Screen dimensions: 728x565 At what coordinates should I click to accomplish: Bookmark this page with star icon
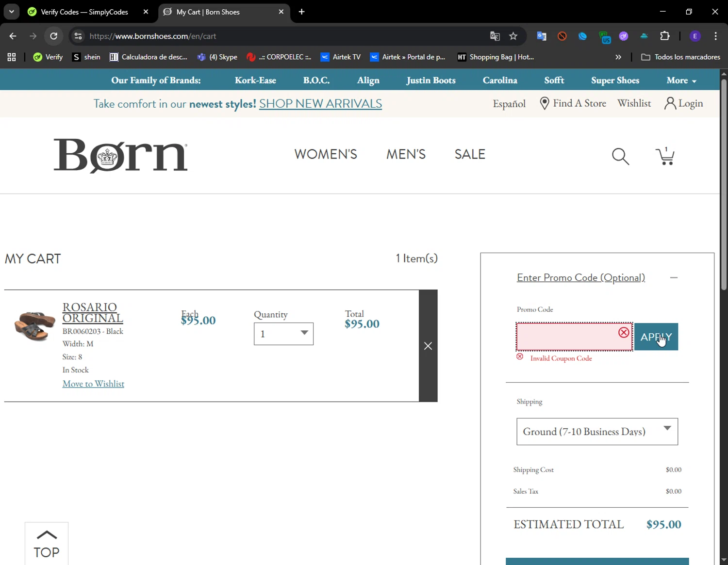[x=513, y=36]
